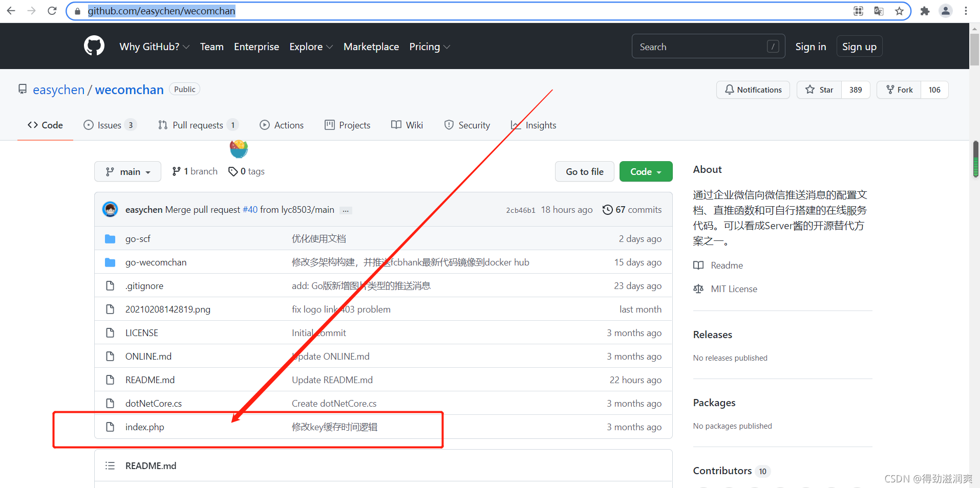Fork the wecomchan repository
Viewport: 980px width, 488px height.
pos(899,90)
